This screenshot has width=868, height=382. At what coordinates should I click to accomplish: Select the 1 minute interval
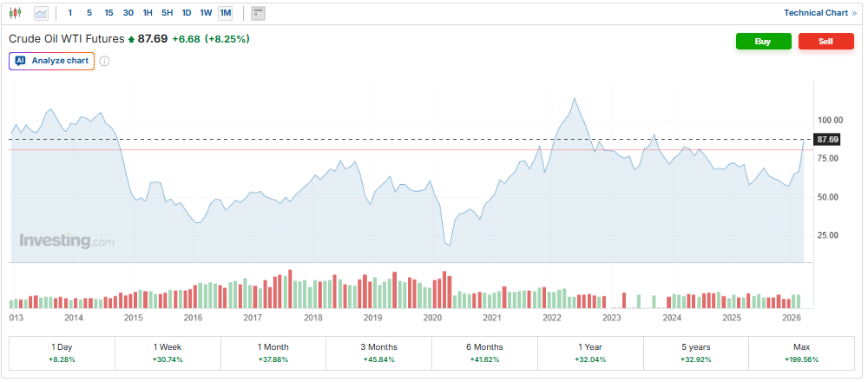(x=70, y=13)
